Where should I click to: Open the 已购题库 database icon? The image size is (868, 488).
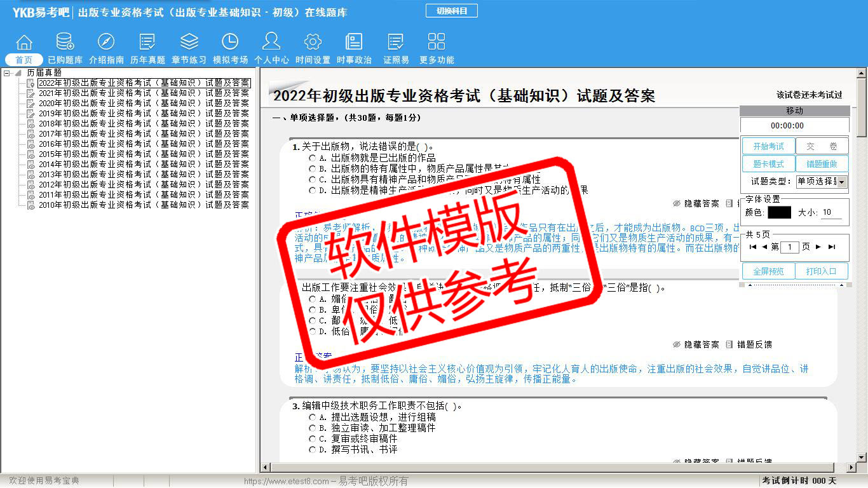tap(65, 43)
